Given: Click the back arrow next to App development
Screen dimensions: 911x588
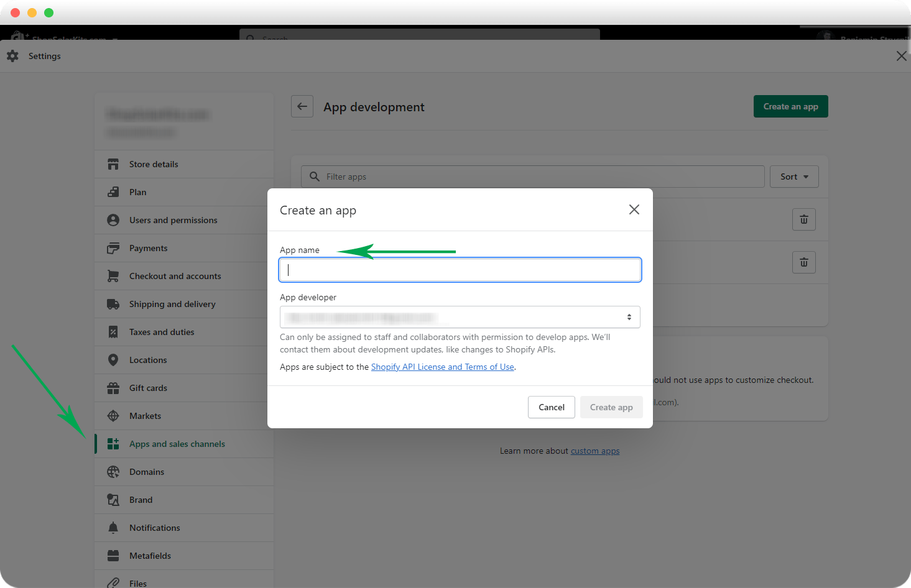Looking at the screenshot, I should 302,106.
